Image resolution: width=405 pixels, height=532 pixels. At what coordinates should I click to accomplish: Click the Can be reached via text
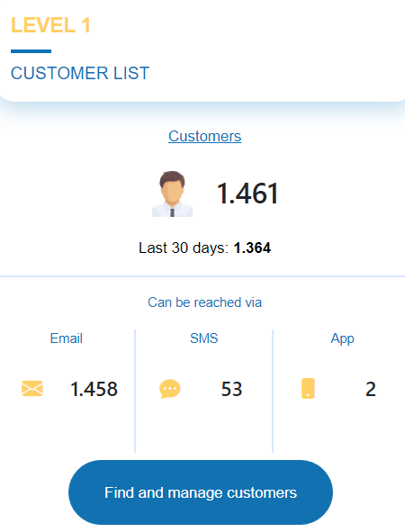coord(204,302)
